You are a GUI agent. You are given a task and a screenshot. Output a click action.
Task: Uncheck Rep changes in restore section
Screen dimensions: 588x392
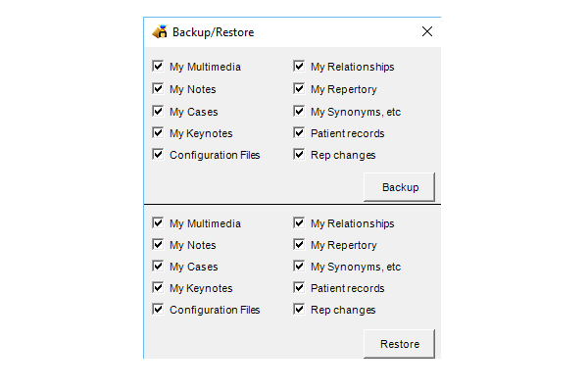pyautogui.click(x=299, y=310)
